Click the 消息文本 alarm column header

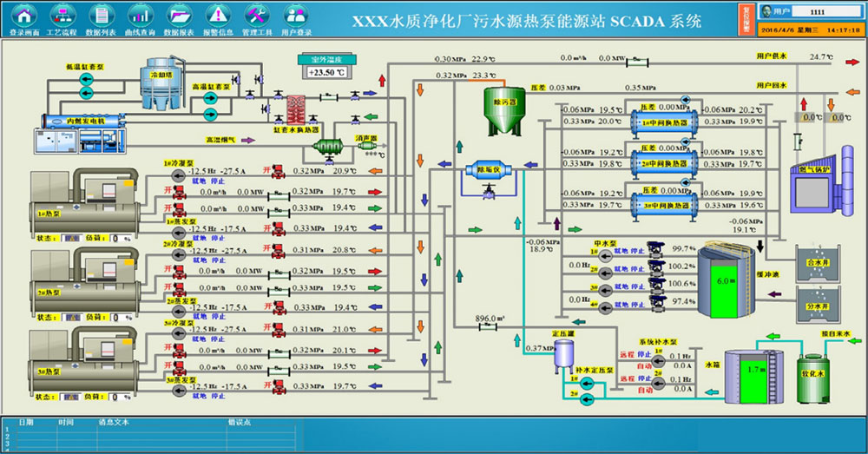(114, 422)
